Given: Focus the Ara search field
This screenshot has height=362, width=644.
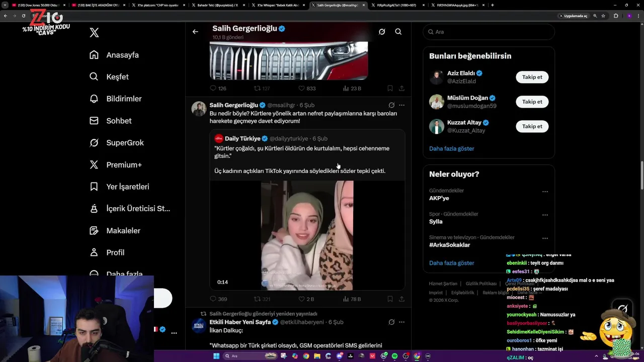Looking at the screenshot, I should [x=489, y=32].
